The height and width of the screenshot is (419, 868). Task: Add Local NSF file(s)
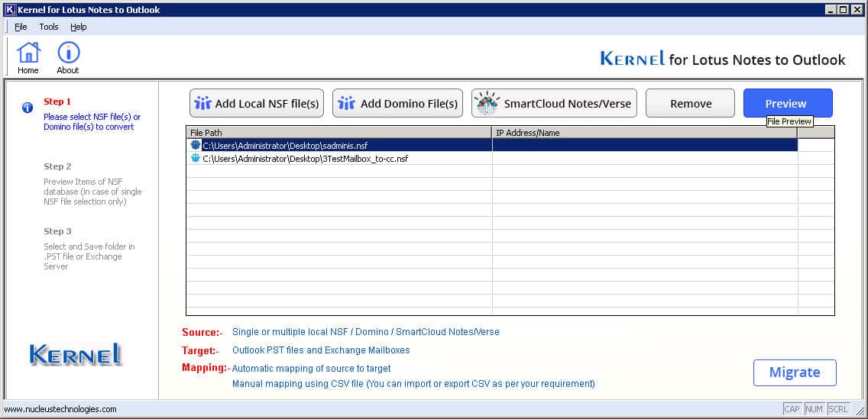257,103
